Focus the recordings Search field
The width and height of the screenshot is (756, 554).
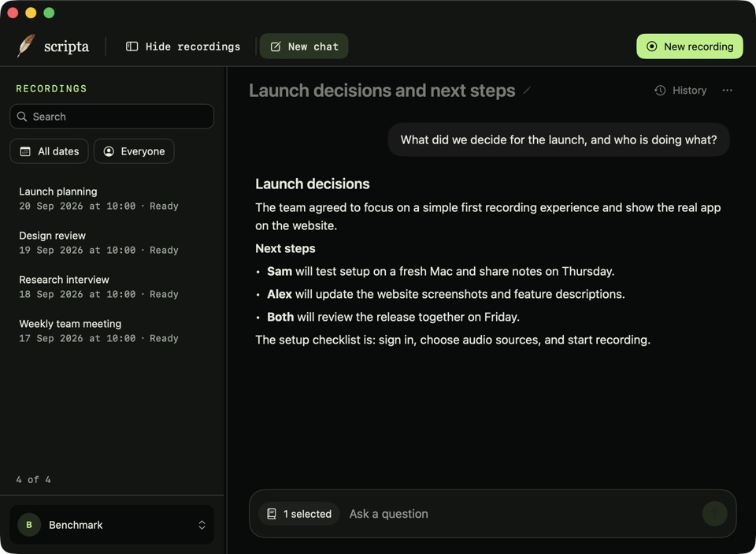point(112,117)
